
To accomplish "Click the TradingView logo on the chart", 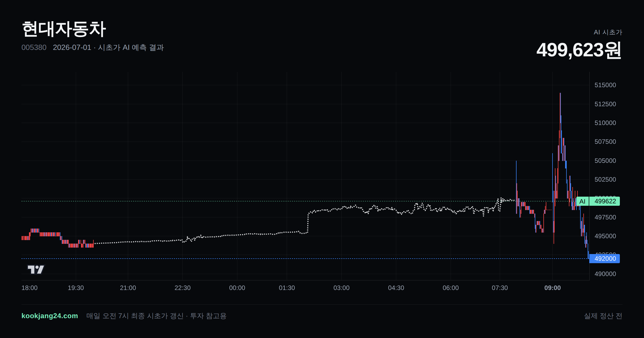I will pyautogui.click(x=36, y=269).
